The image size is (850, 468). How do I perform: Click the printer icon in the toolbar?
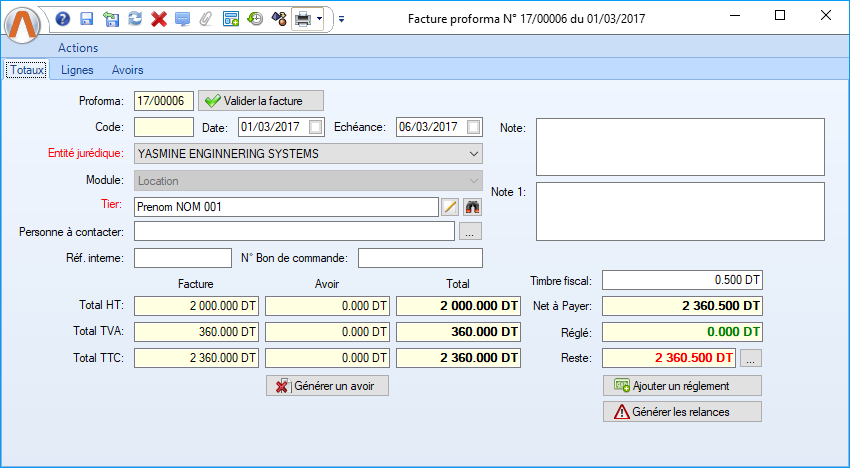(x=301, y=19)
